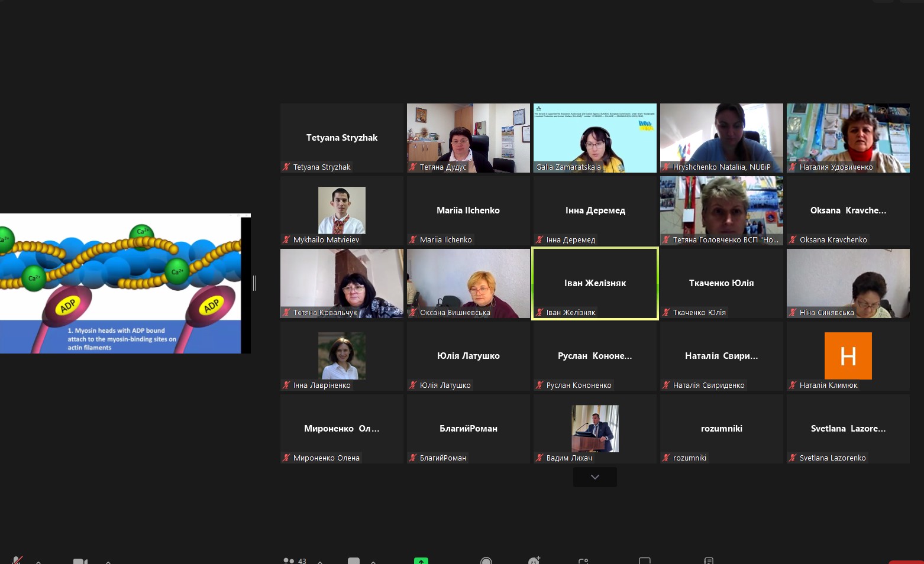Click large Інна Деремед name in tile
924x564 pixels.
coord(595,210)
